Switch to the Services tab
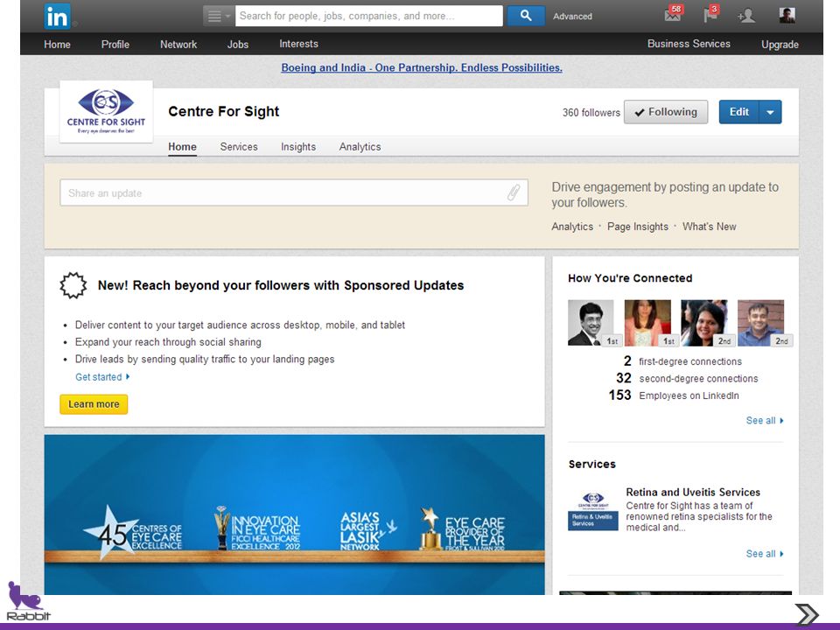 [239, 147]
